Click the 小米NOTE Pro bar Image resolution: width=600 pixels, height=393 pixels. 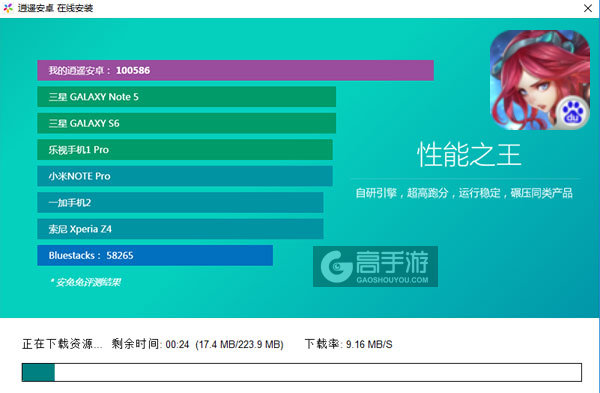tap(185, 176)
